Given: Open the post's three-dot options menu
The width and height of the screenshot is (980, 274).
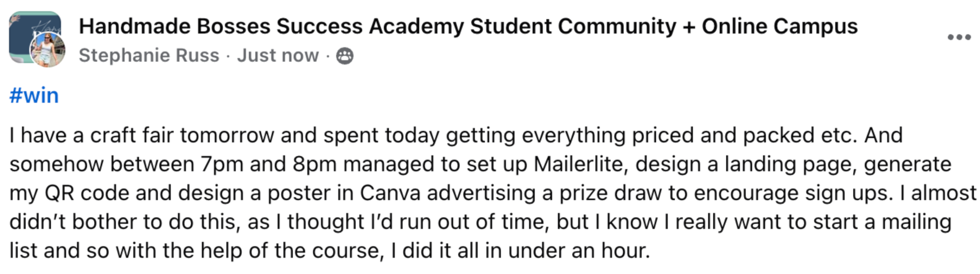Looking at the screenshot, I should [959, 37].
